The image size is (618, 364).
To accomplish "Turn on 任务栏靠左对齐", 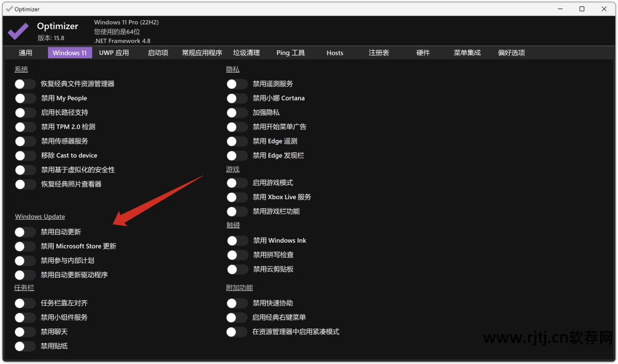I will (25, 303).
